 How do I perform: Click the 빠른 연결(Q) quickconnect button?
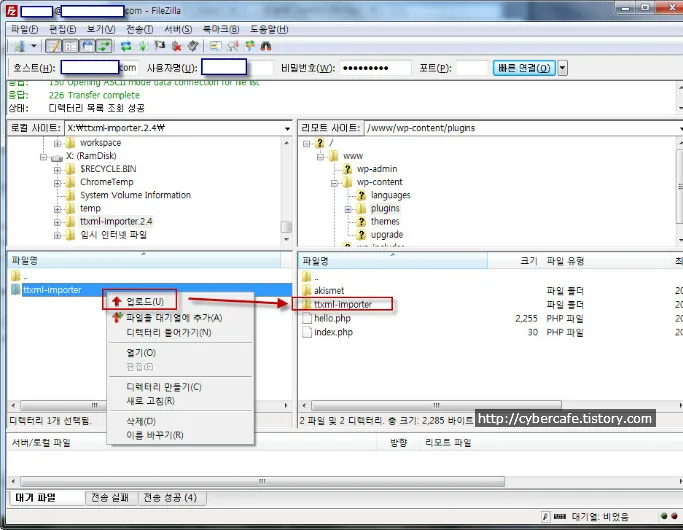[524, 68]
